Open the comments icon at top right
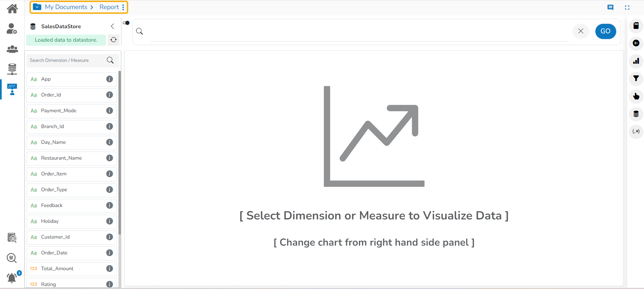 click(x=610, y=7)
